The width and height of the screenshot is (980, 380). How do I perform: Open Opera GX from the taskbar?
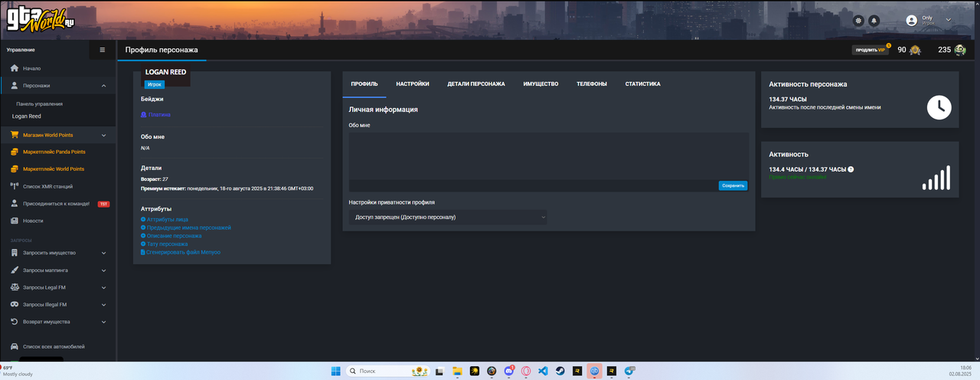[x=526, y=371]
